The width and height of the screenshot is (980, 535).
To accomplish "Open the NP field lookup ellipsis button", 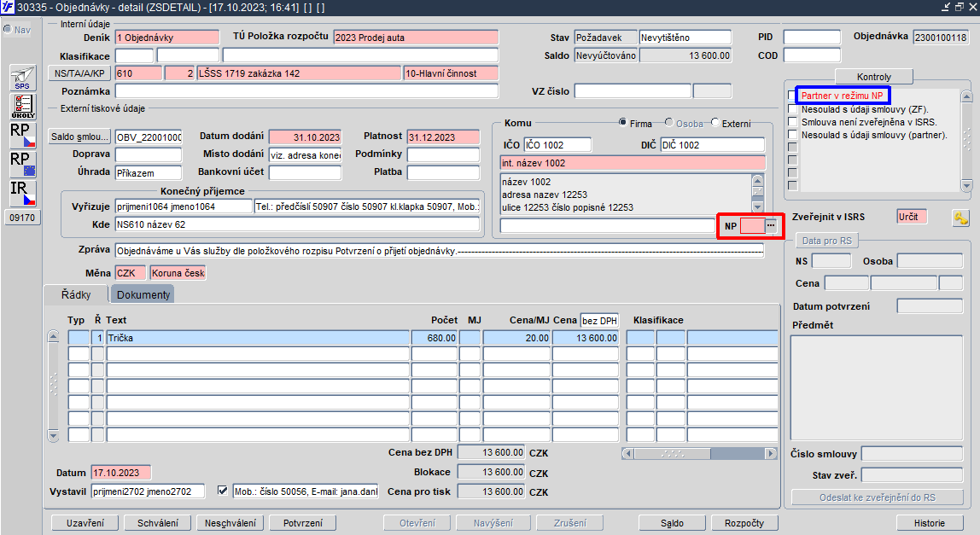I will (x=772, y=225).
